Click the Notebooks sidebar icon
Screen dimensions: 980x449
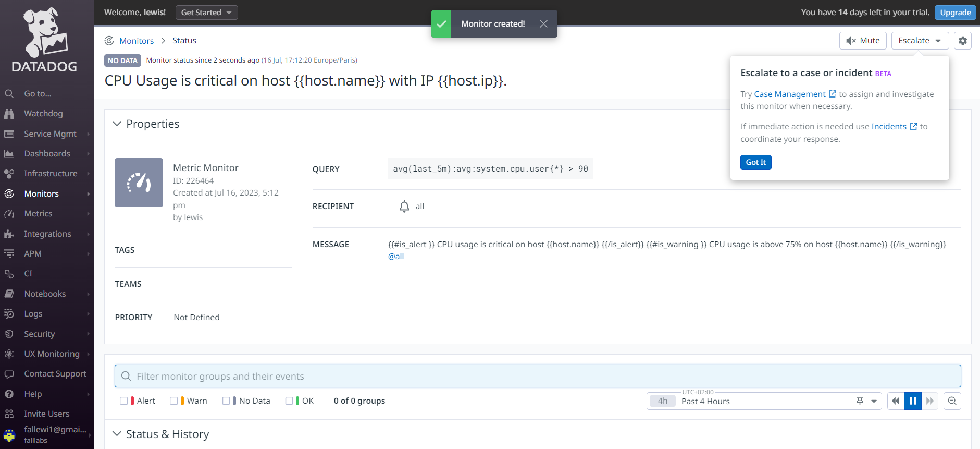[x=9, y=294]
